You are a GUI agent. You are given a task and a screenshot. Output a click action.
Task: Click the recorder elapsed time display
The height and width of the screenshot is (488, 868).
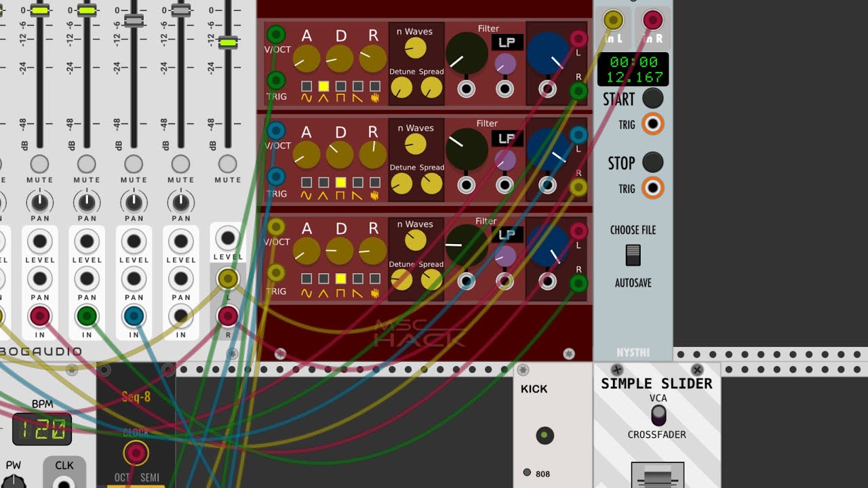point(633,69)
